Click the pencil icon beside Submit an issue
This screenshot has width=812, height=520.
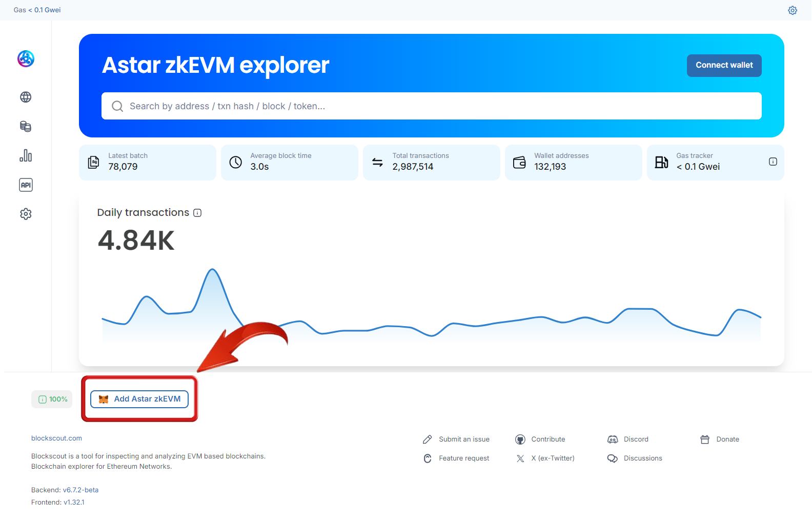tap(428, 439)
